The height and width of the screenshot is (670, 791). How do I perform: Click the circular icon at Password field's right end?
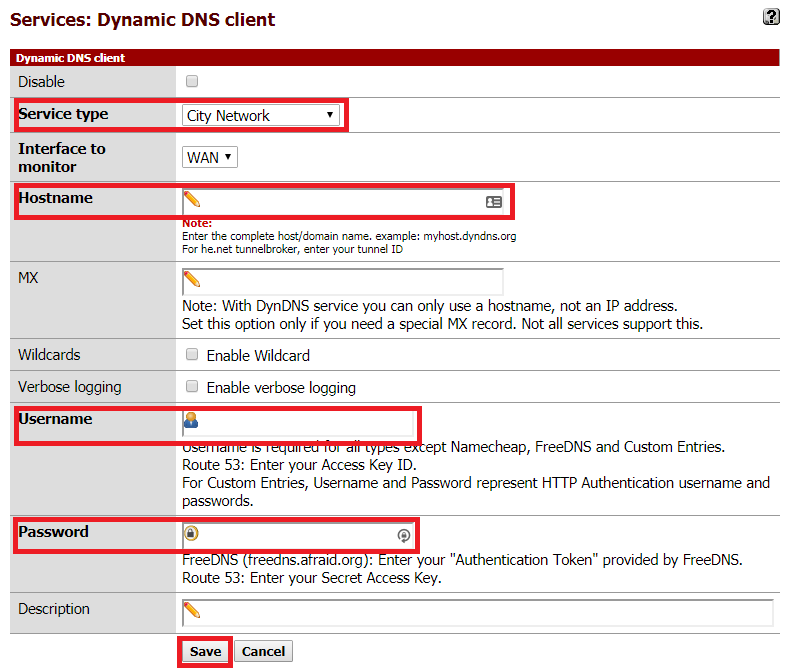404,535
